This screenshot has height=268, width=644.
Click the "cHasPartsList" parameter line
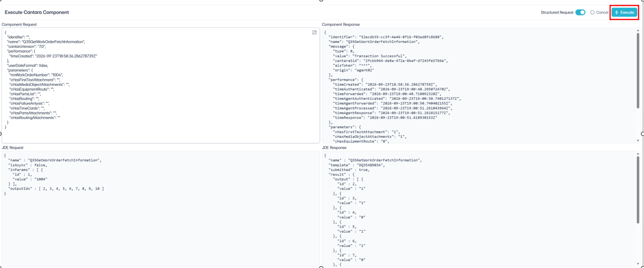(x=25, y=94)
